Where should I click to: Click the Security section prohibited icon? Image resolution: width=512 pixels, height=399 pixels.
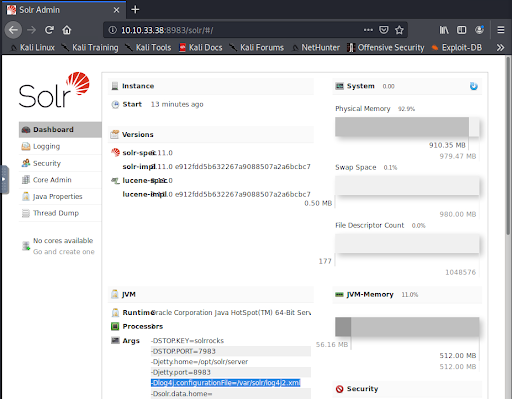tap(340, 389)
